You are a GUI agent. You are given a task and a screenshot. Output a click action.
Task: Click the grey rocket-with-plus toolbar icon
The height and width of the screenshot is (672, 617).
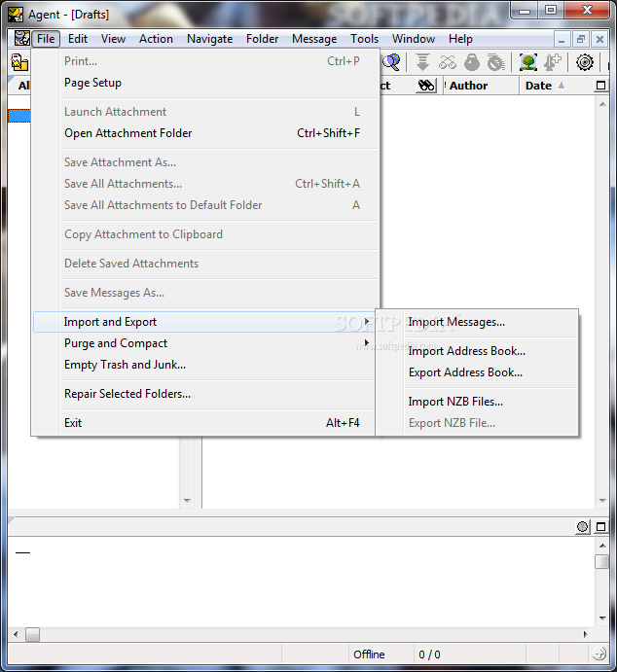[x=552, y=62]
